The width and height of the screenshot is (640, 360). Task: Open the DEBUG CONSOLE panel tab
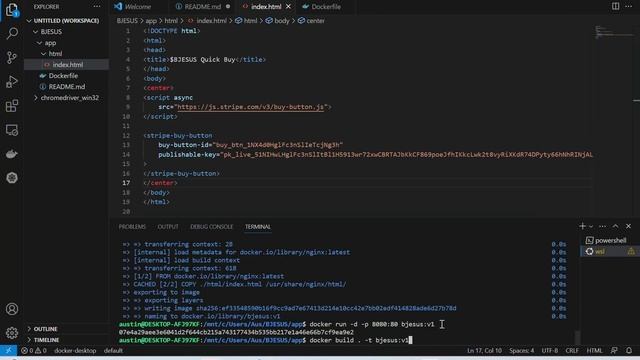pos(211,227)
